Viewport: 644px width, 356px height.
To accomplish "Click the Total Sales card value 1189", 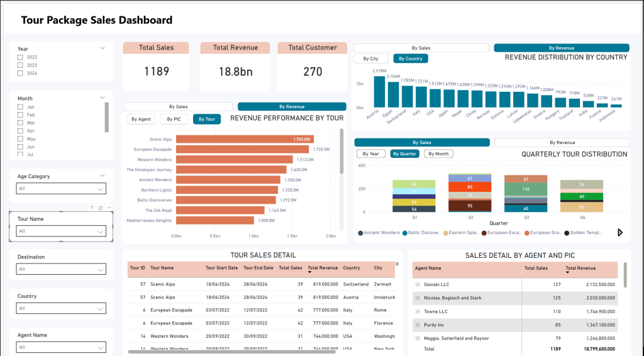I will (157, 72).
